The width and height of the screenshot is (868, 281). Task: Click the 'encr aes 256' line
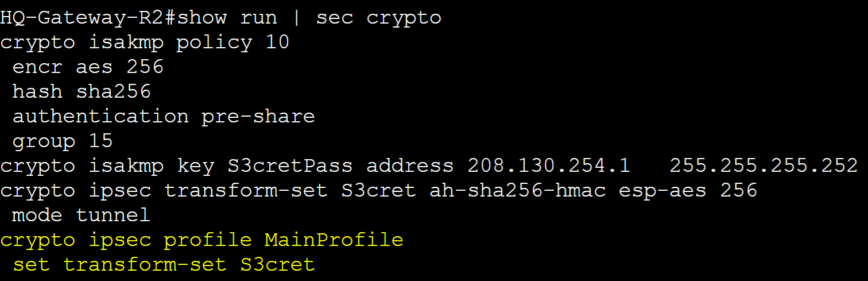[x=88, y=67]
